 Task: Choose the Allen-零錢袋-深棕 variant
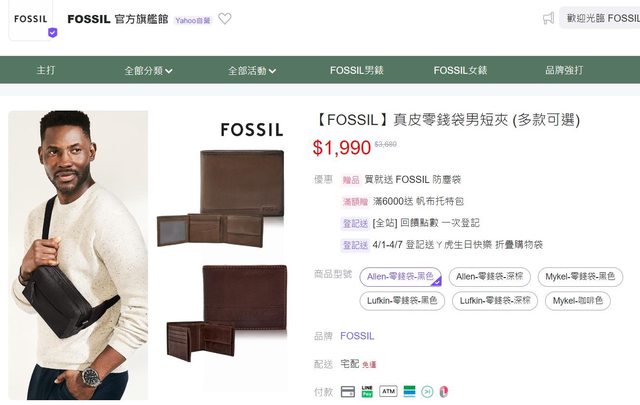tap(490, 277)
